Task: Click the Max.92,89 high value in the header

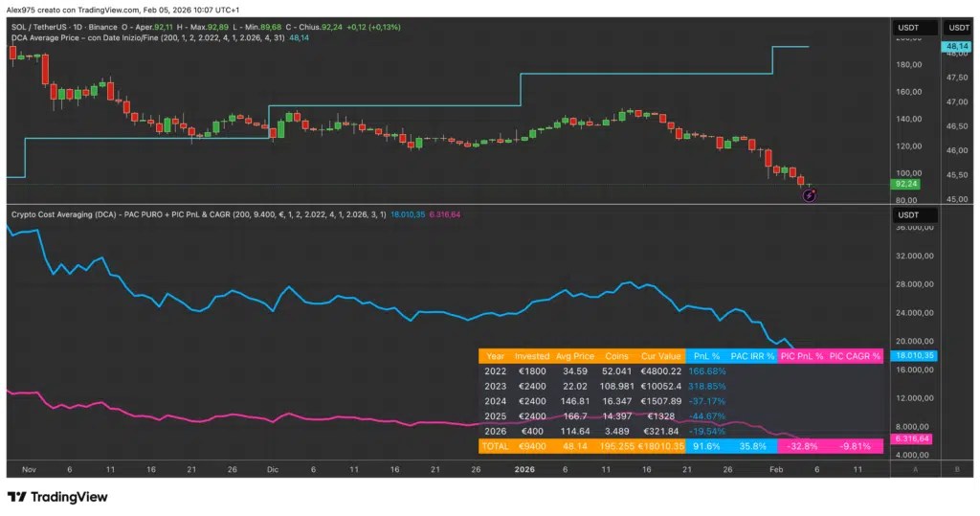Action: 210,27
